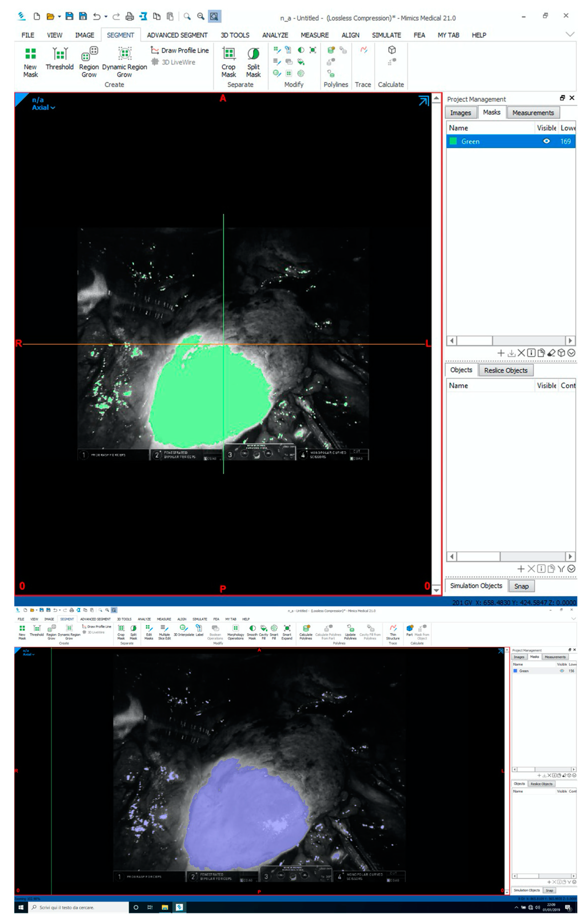The height and width of the screenshot is (924, 587).
Task: Open the Axial view dropdown in large viewport
Action: [x=43, y=108]
